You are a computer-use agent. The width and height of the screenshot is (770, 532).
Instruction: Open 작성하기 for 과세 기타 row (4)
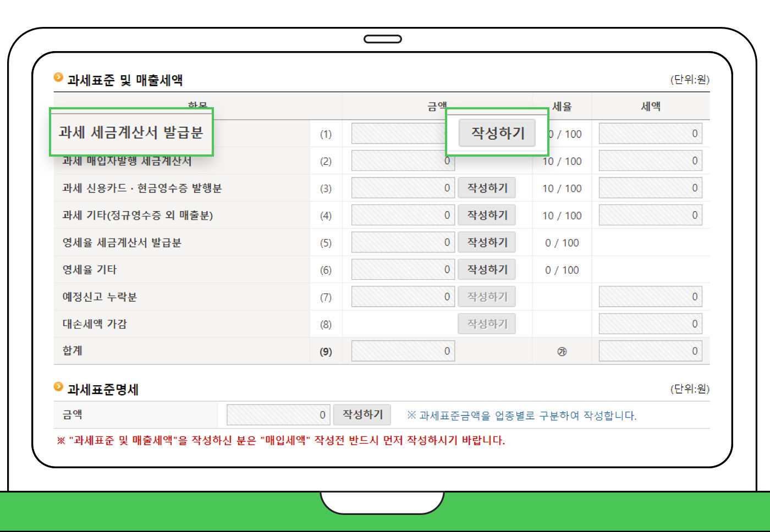pos(487,214)
